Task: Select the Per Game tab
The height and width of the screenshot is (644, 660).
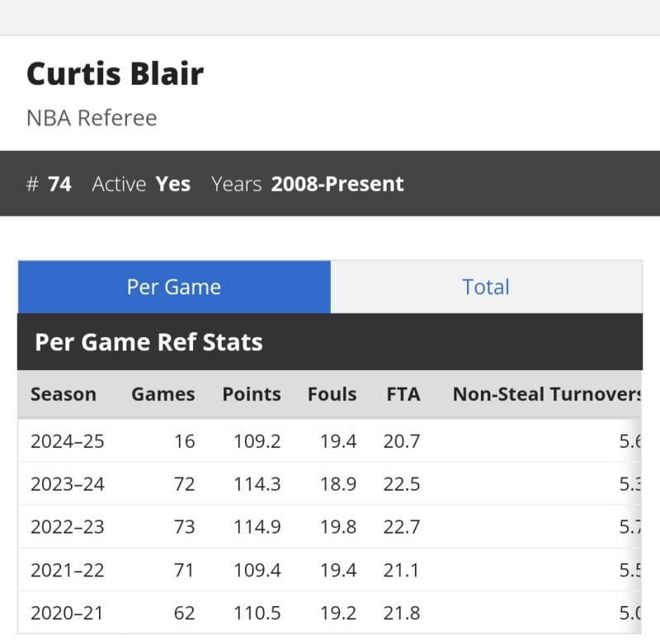Action: 174,287
